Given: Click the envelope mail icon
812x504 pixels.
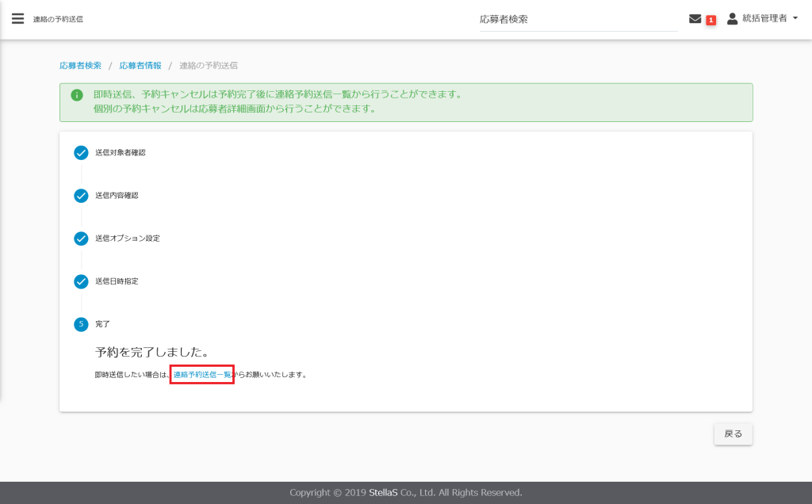Looking at the screenshot, I should (x=695, y=19).
